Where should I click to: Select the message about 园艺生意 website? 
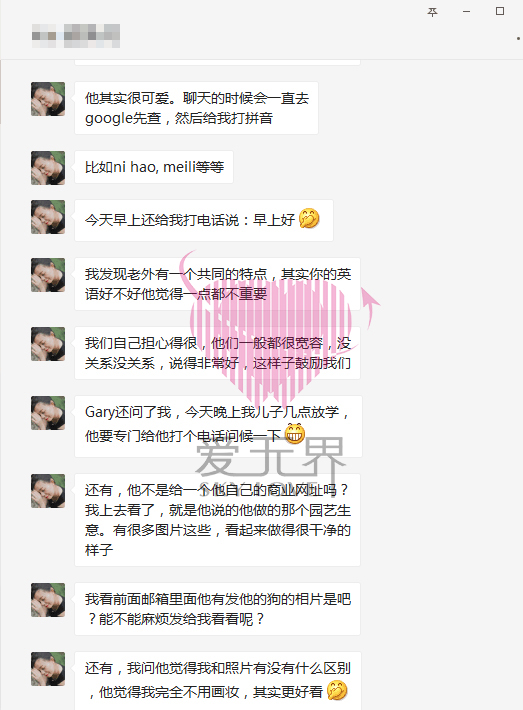217,520
